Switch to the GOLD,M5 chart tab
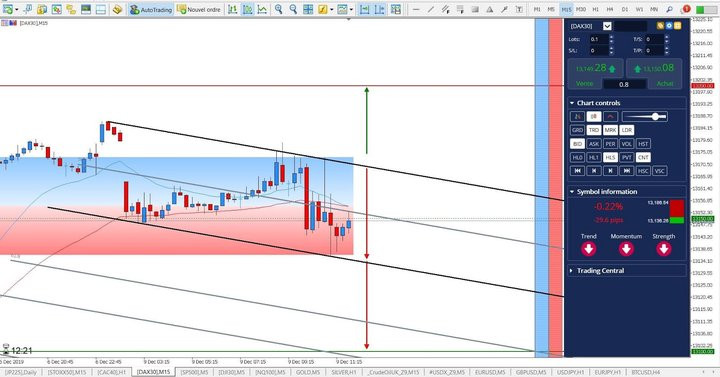Viewport: 720px width, 377px height. [x=307, y=372]
